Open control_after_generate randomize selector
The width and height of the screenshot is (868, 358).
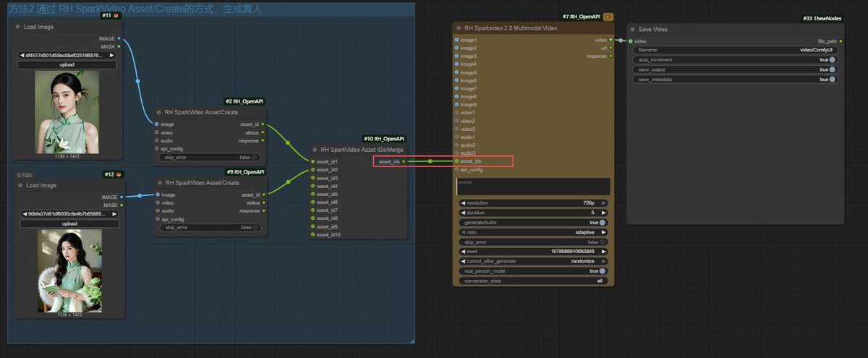(x=533, y=261)
